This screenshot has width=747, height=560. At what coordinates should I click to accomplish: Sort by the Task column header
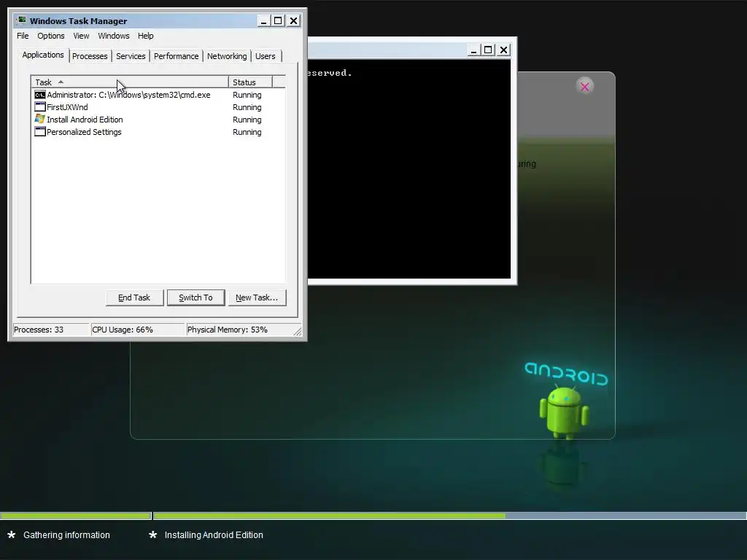[x=130, y=82]
